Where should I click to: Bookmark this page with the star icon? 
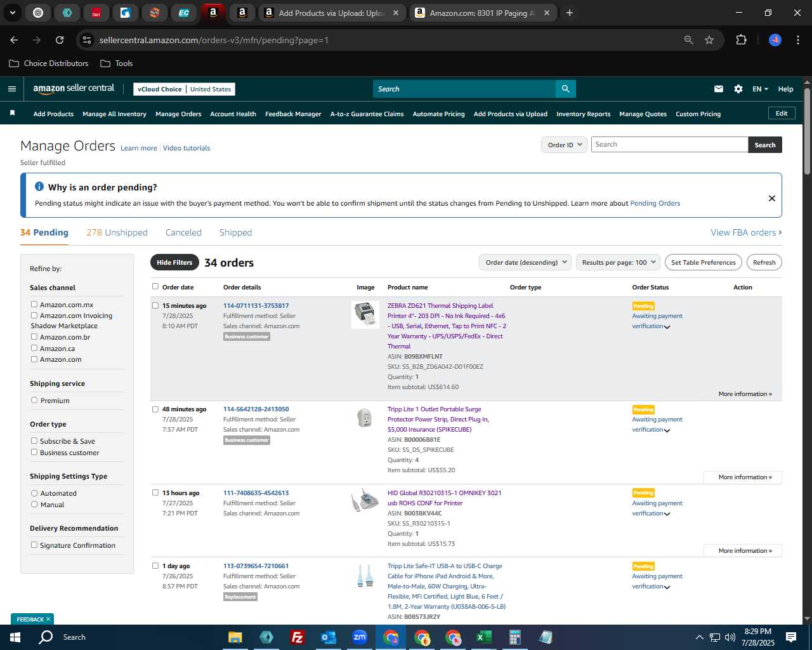709,40
